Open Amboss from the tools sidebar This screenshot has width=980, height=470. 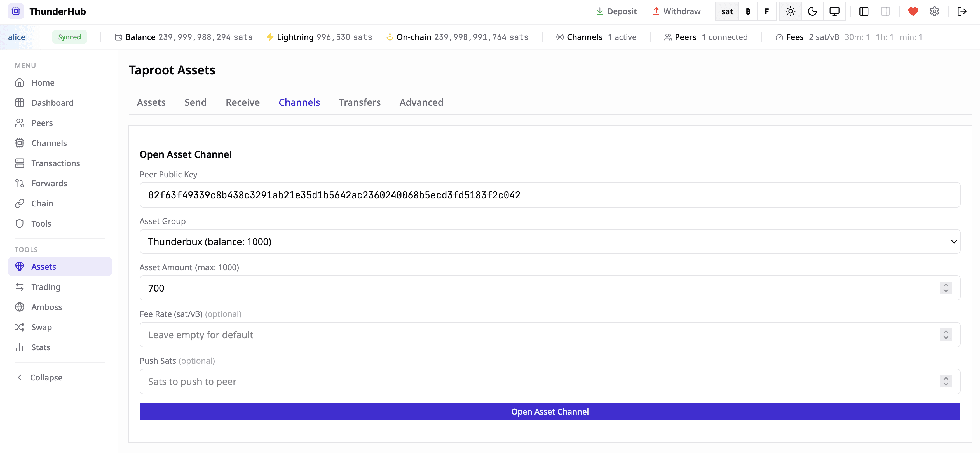pyautogui.click(x=46, y=307)
